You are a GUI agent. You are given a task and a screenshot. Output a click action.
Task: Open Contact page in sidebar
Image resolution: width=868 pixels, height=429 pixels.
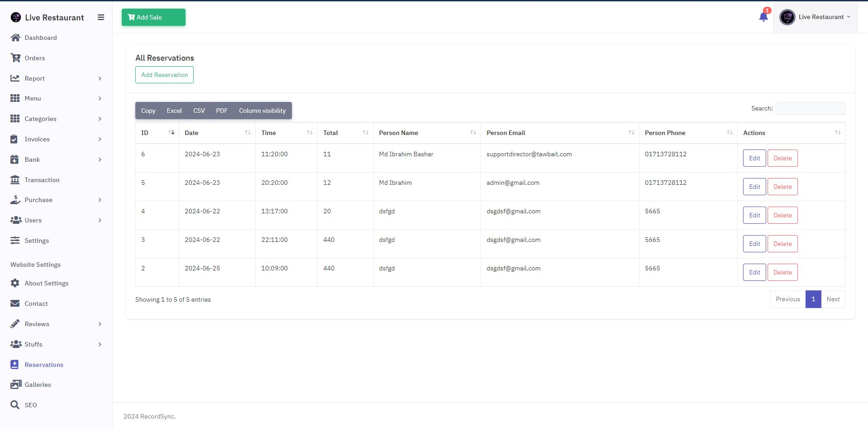tap(36, 304)
